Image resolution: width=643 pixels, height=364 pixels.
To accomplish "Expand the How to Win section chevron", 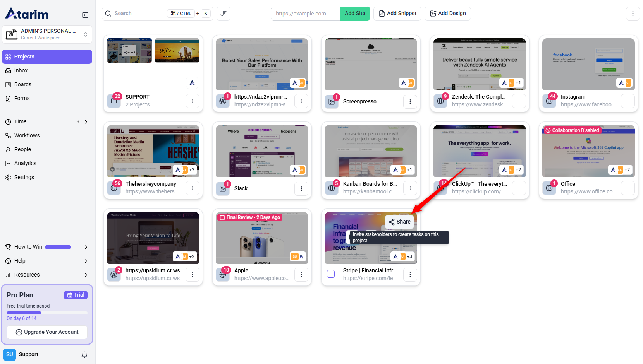I will (86, 247).
